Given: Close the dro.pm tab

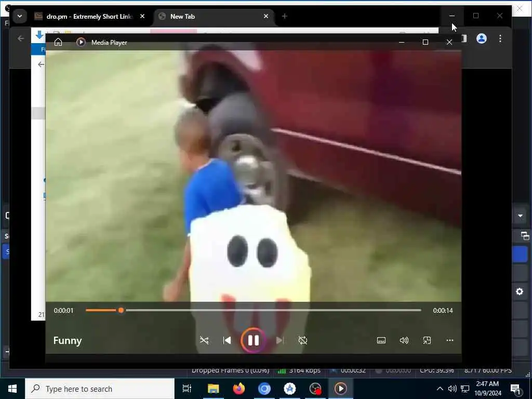Looking at the screenshot, I should point(142,16).
